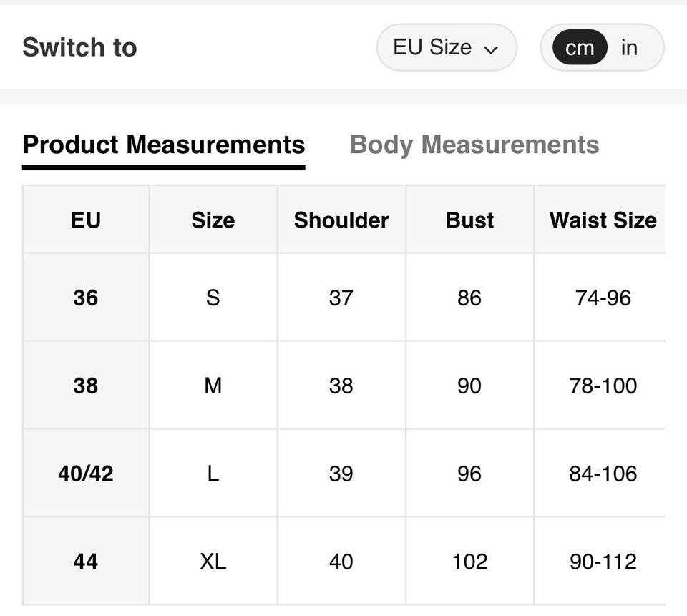687x616 pixels.
Task: Switch units to inches
Action: point(629,47)
